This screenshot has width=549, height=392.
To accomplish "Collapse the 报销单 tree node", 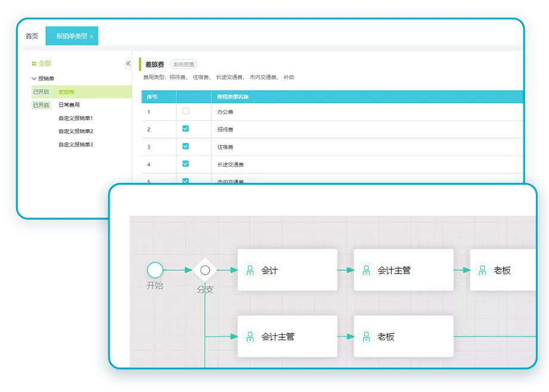I will coord(34,79).
